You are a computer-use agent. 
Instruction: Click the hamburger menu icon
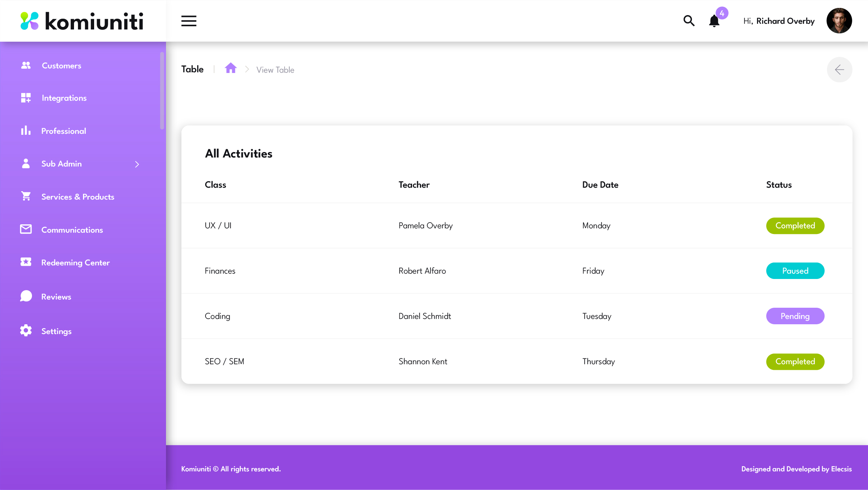[x=189, y=21]
